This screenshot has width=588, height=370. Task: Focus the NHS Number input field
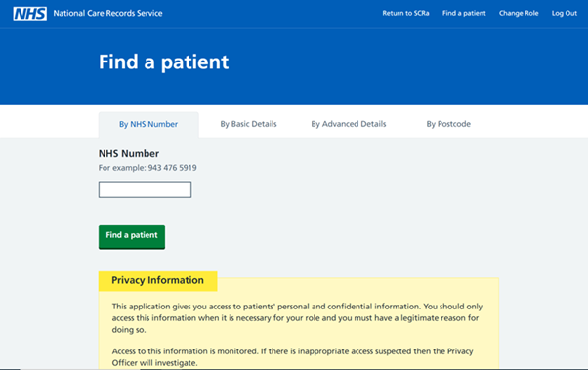[x=145, y=189]
